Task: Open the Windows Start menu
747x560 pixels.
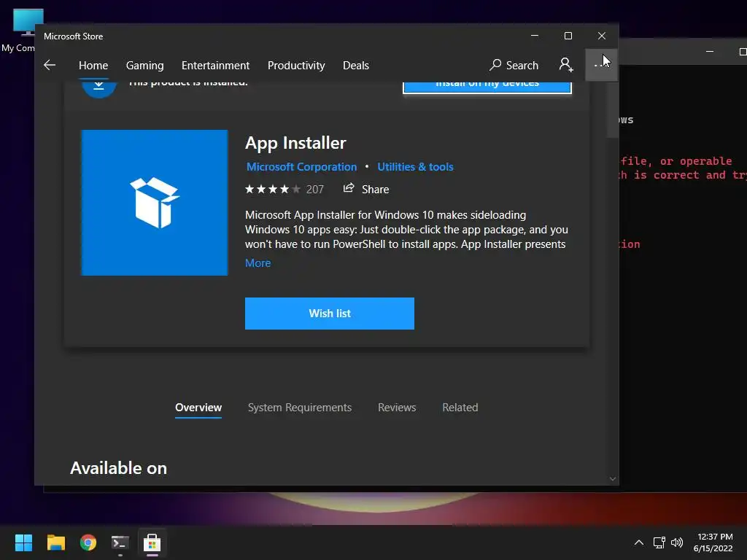Action: 23,542
